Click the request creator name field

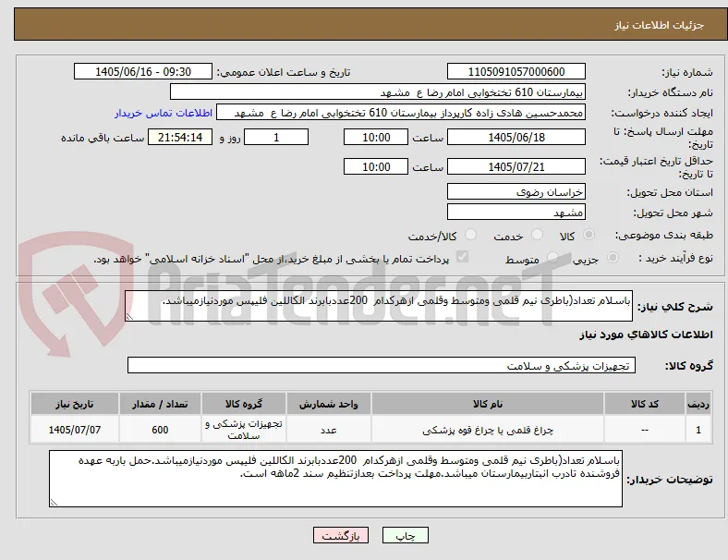tap(401, 113)
